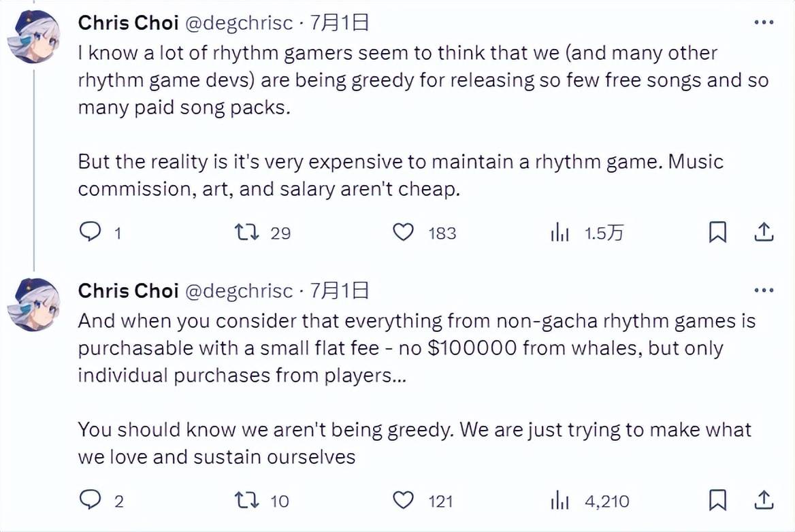View analytics of the 1.5万 views tweet
Screen dimensions: 795x532
[x=559, y=233]
